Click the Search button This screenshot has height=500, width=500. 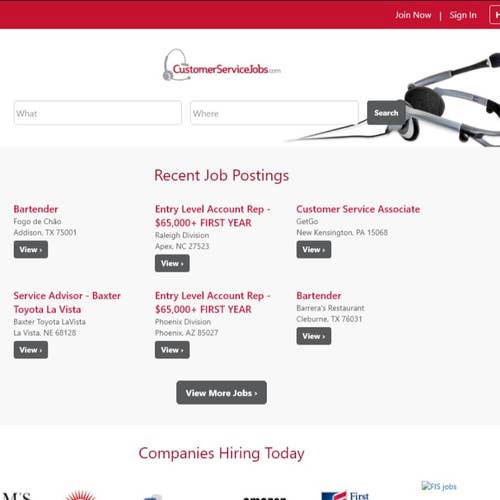[x=386, y=113]
